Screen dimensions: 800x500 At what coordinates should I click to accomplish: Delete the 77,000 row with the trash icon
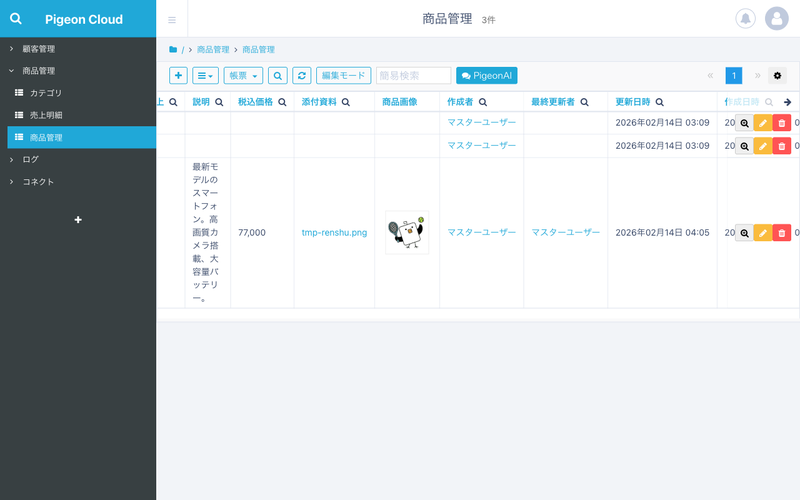click(782, 233)
